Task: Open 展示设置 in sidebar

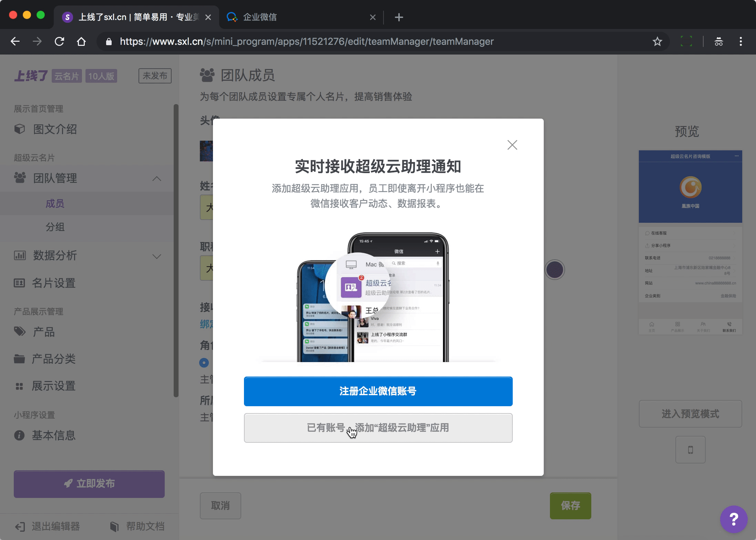Action: pyautogui.click(x=45, y=386)
